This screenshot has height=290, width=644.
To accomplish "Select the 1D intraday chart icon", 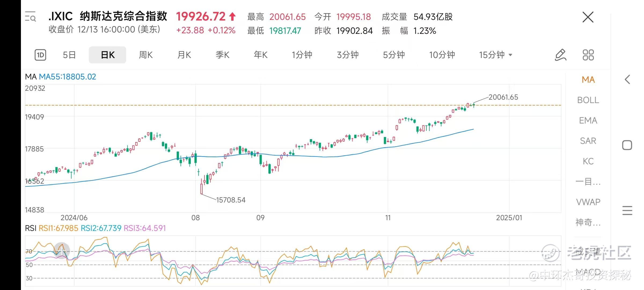I will coord(40,55).
